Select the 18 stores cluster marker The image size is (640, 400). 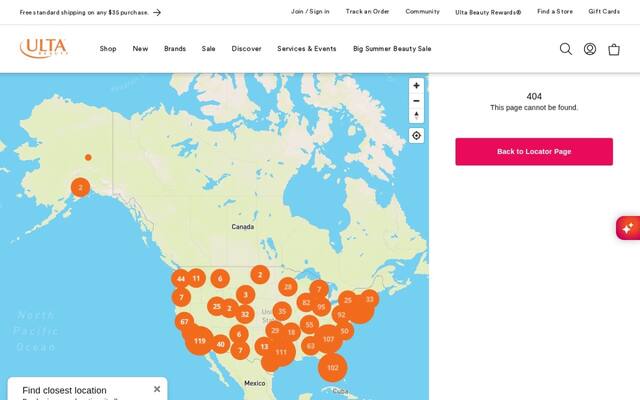coord(291,332)
